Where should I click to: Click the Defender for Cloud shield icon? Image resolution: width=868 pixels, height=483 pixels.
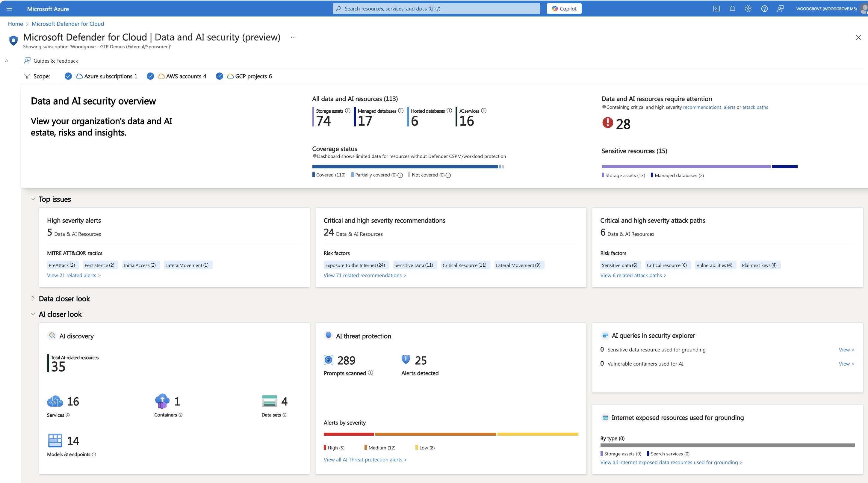13,40
